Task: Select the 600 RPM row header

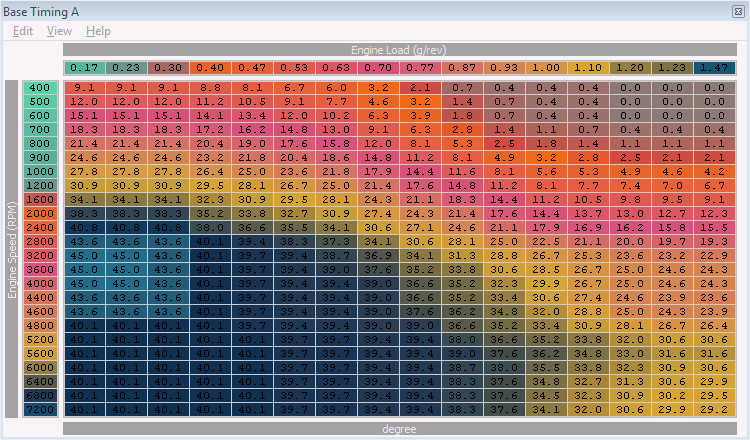Action: coord(40,116)
